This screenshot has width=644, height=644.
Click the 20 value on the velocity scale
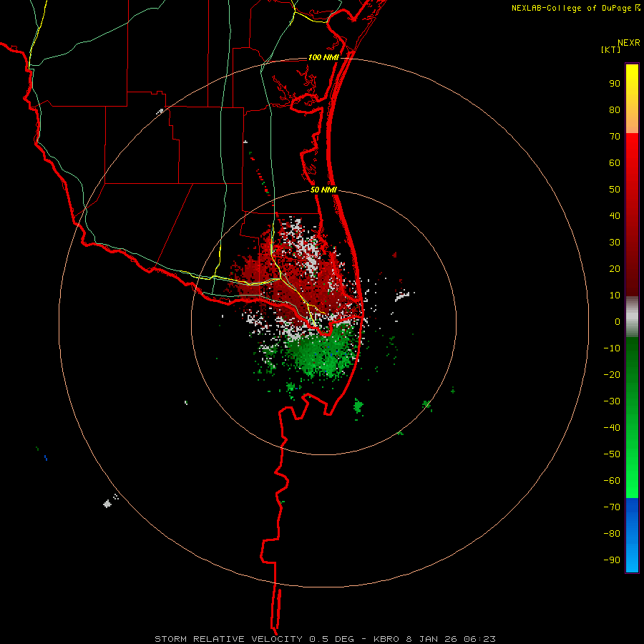pos(615,269)
